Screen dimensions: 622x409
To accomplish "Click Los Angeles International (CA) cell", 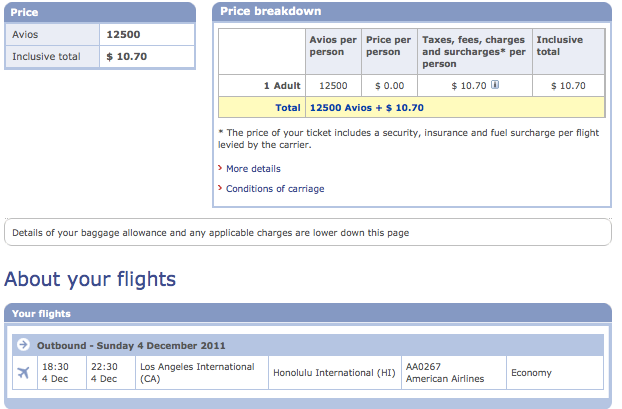I will [198, 373].
